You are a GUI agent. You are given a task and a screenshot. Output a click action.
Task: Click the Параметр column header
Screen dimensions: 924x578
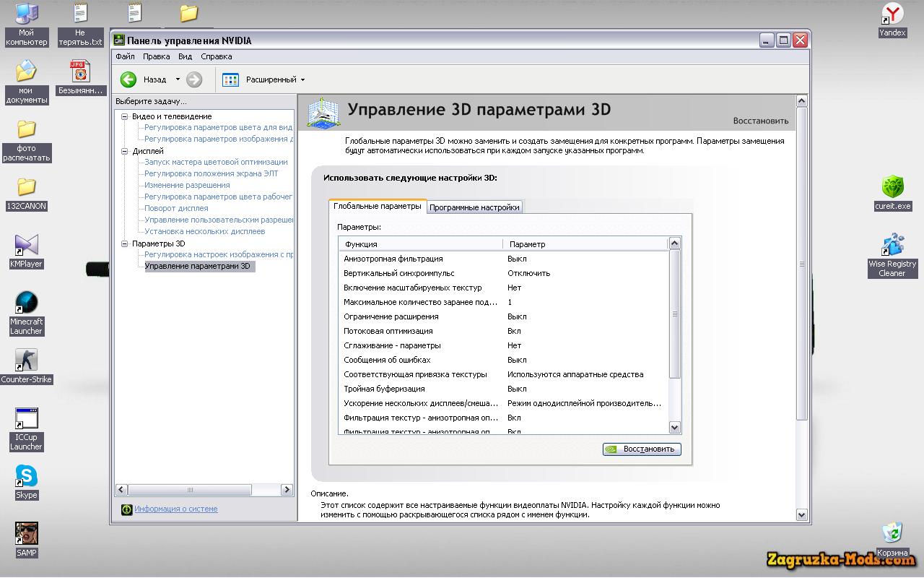[585, 244]
